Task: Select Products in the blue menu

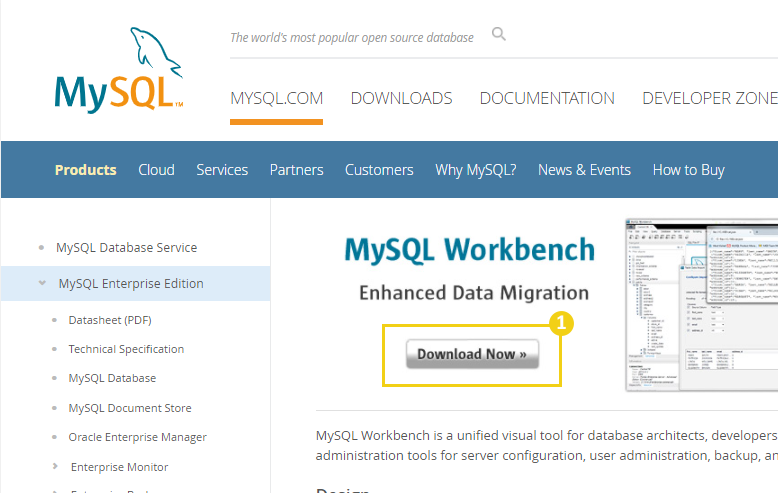Action: (85, 170)
